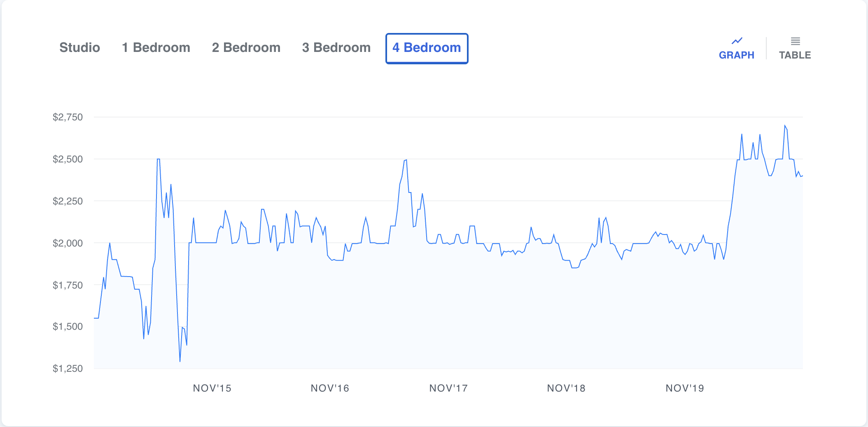Click the $2,500 y-axis label

[68, 159]
